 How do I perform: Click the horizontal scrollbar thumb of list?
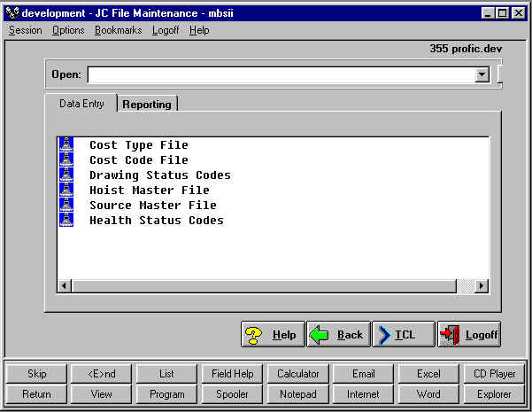pyautogui.click(x=264, y=285)
